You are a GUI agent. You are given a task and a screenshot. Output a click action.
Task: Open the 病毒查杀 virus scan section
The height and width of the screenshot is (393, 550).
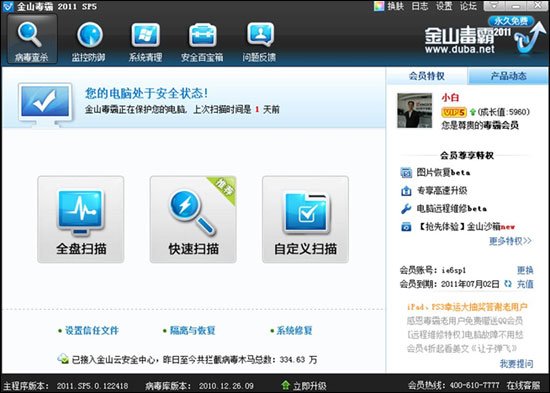click(x=32, y=40)
